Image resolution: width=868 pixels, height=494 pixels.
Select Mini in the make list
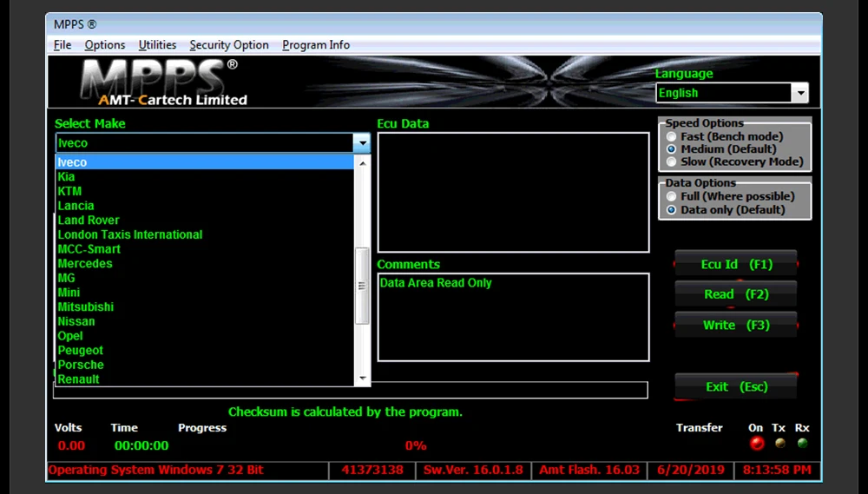pyautogui.click(x=205, y=292)
